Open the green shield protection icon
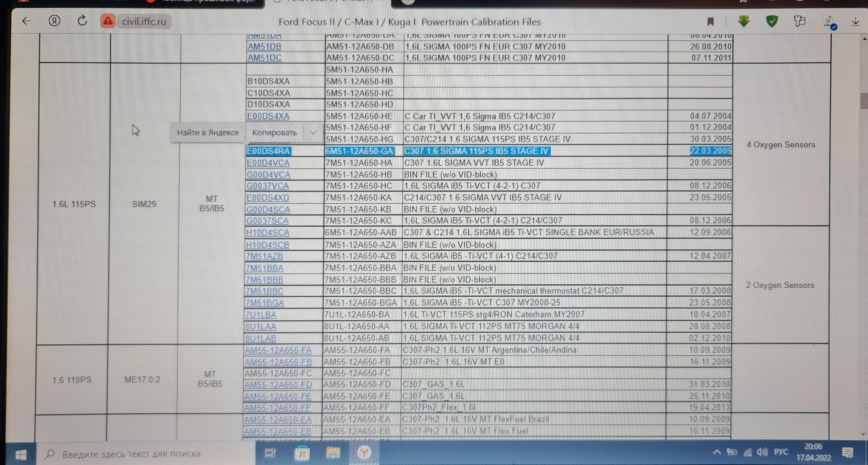Viewport: 868px width, 465px height. 772,21
